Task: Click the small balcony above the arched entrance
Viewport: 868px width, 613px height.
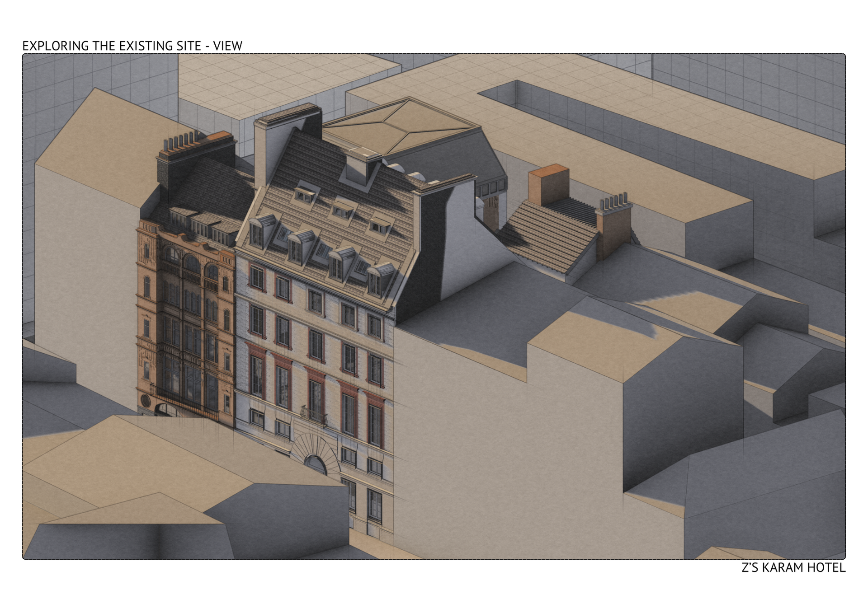Action: (x=314, y=416)
